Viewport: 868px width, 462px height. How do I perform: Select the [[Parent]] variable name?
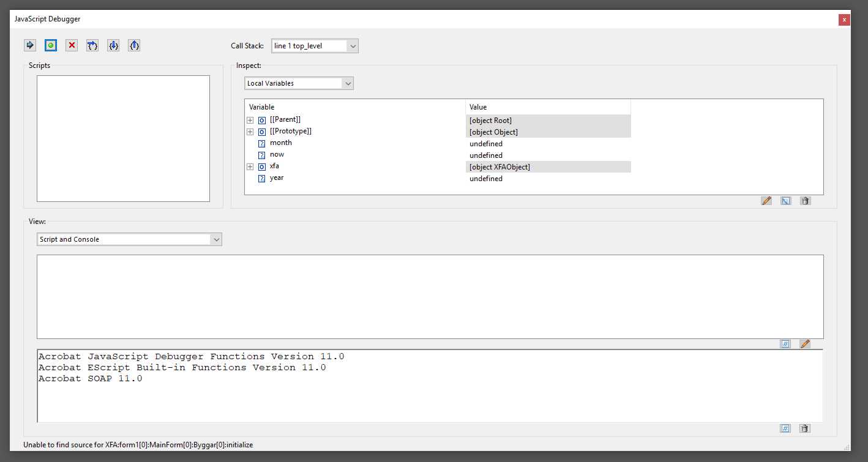click(x=285, y=120)
